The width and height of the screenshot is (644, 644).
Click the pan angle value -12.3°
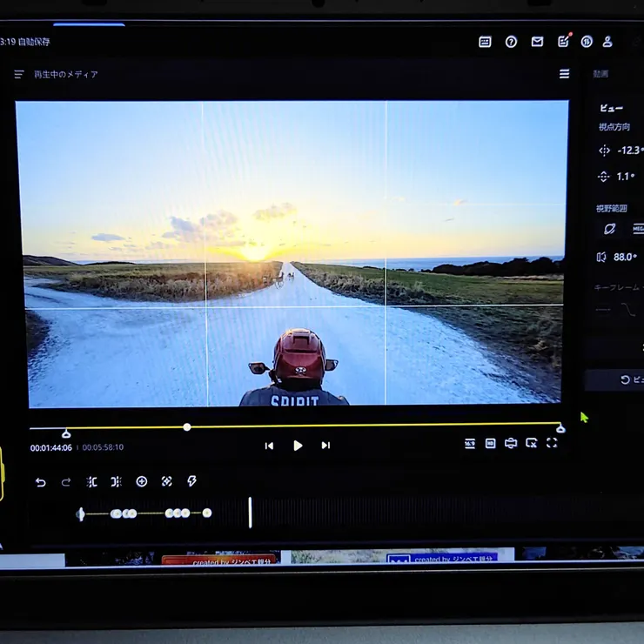point(629,151)
